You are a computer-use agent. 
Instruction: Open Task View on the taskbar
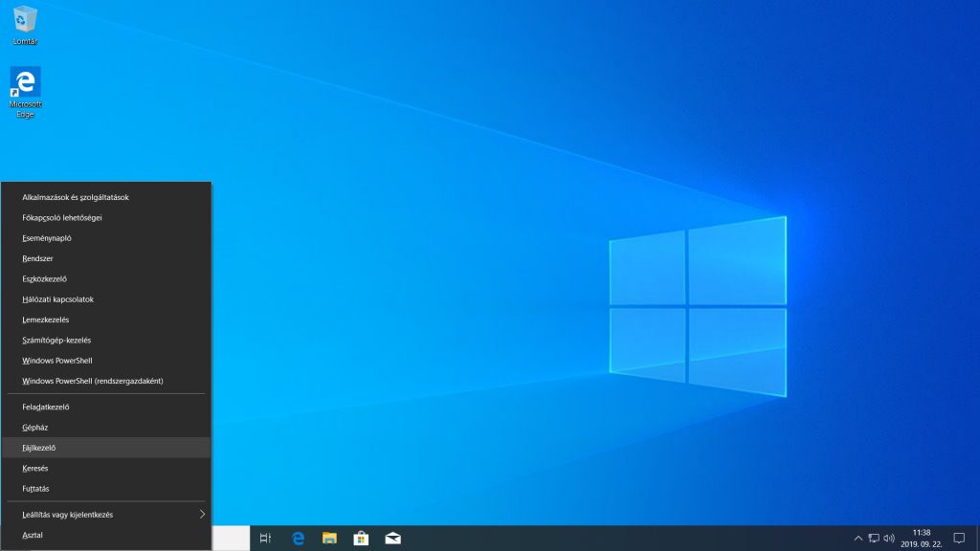click(x=266, y=538)
